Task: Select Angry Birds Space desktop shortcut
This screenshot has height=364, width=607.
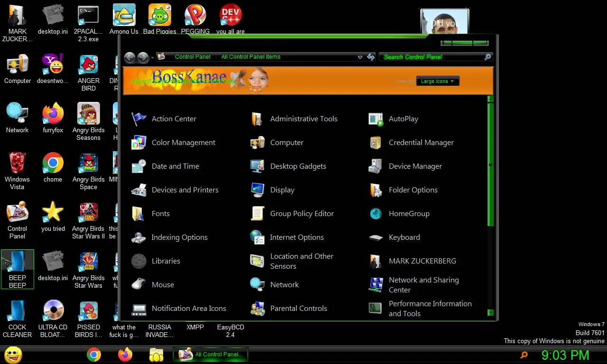Action: pos(88,171)
